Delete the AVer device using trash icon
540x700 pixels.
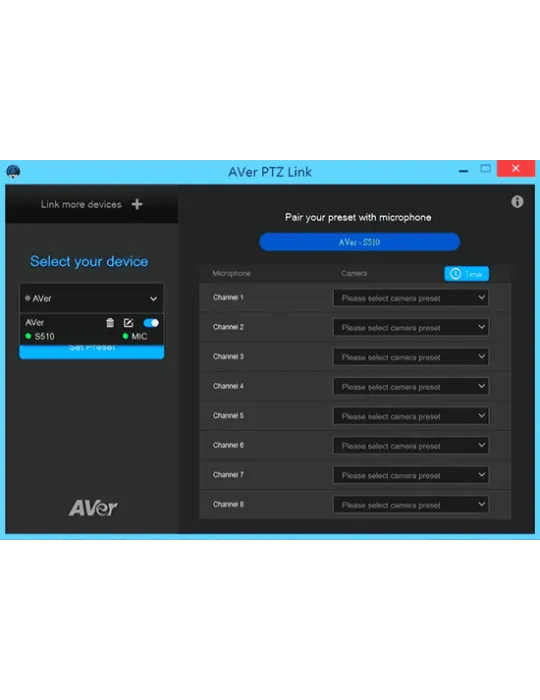(110, 322)
